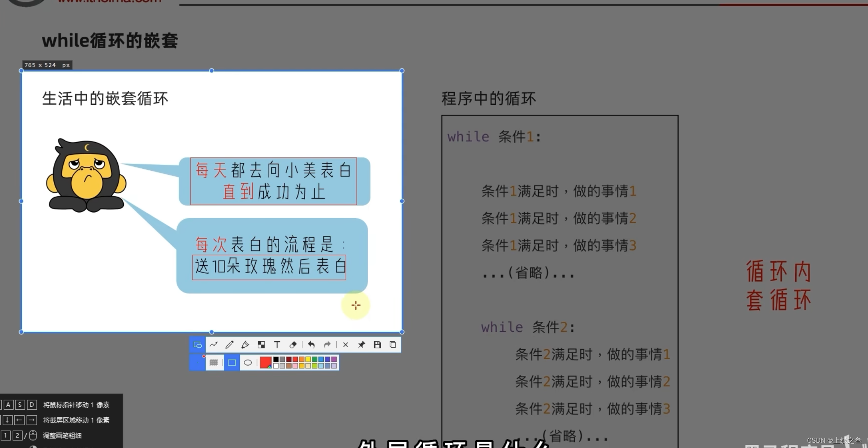
Task: Click the redo arrow button
Action: [327, 345]
